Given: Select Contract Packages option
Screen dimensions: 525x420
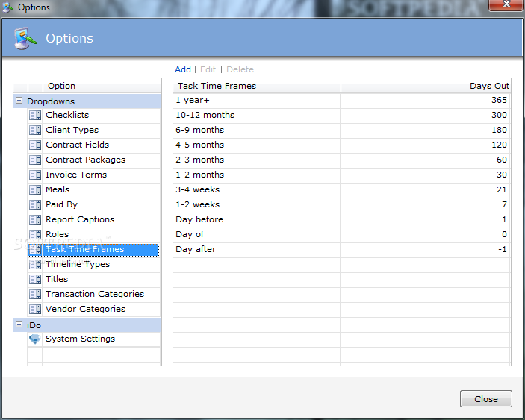Looking at the screenshot, I should tap(94, 160).
